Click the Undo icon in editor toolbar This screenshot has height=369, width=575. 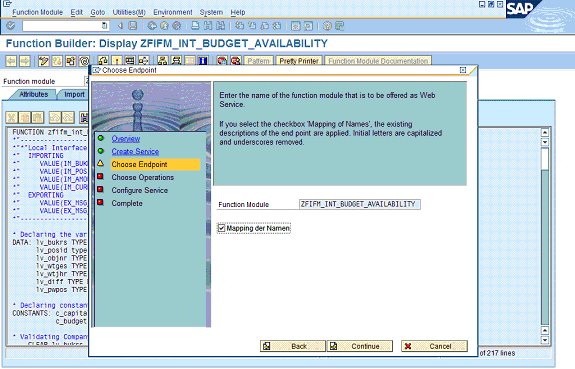click(x=55, y=117)
